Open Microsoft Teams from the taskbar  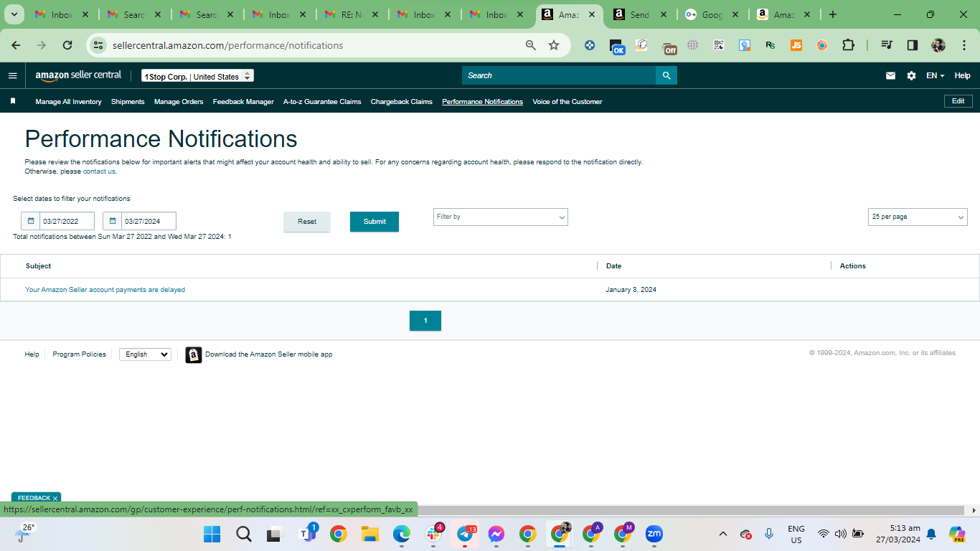(307, 534)
